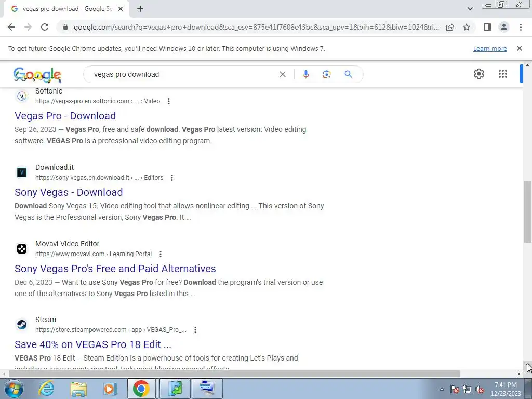532x399 pixels.
Task: Open Action Center flag tray icon
Action: (455, 390)
